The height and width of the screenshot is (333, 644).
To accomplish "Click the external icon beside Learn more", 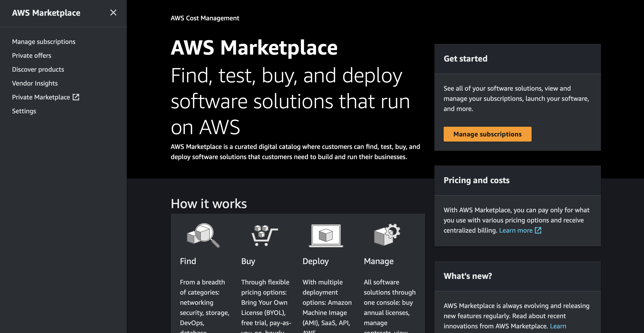I will click(x=538, y=230).
